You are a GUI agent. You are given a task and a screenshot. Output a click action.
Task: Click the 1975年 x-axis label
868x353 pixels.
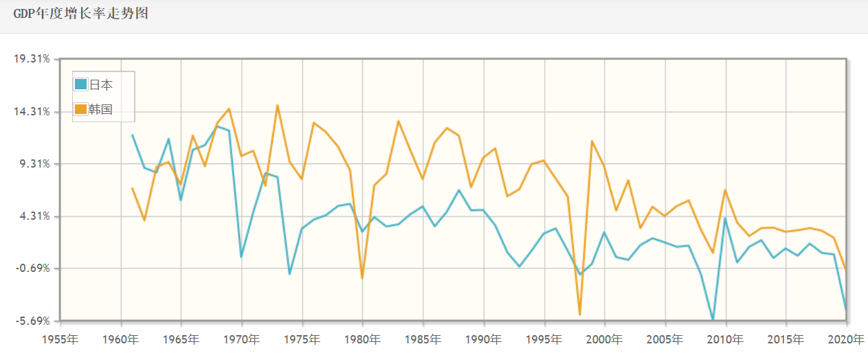pyautogui.click(x=302, y=339)
